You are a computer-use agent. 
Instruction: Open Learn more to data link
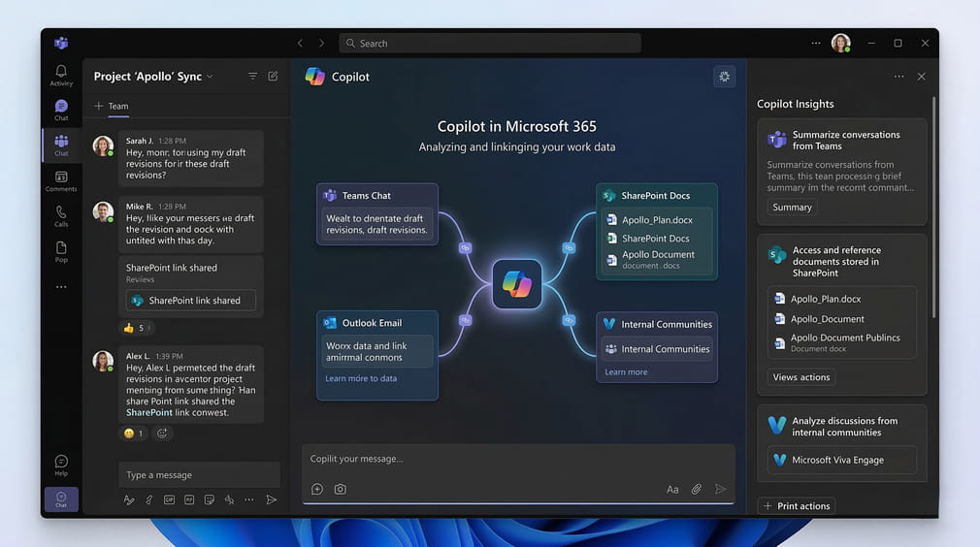[361, 378]
